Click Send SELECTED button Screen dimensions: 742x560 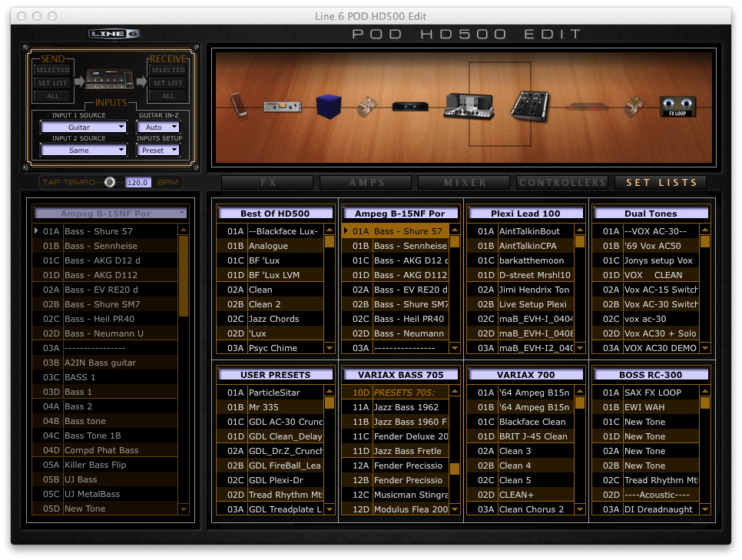click(x=52, y=70)
